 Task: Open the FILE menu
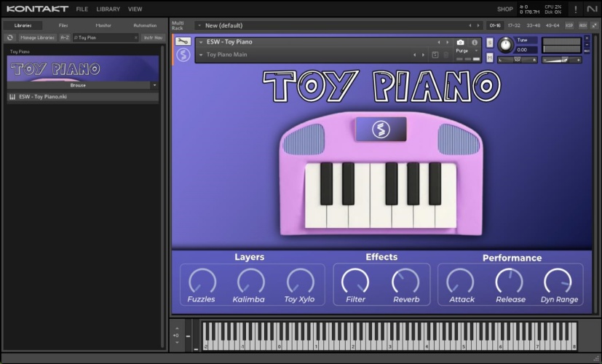82,9
